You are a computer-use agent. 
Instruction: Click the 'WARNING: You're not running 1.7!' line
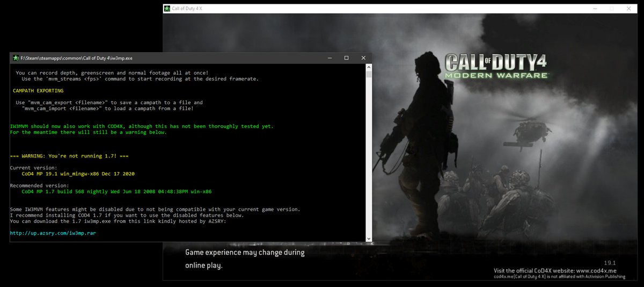click(69, 156)
